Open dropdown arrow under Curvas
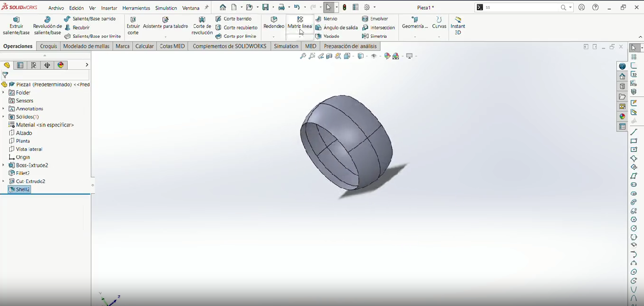This screenshot has width=644, height=306. [439, 37]
